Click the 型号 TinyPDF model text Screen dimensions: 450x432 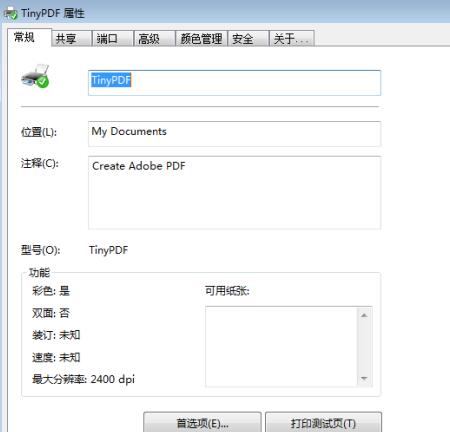(x=108, y=250)
